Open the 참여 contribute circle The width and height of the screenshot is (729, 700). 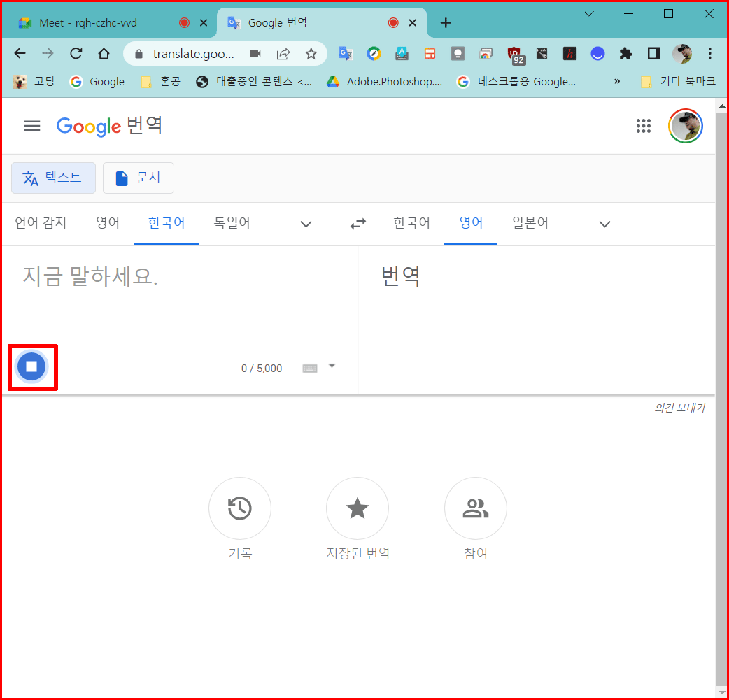[476, 508]
